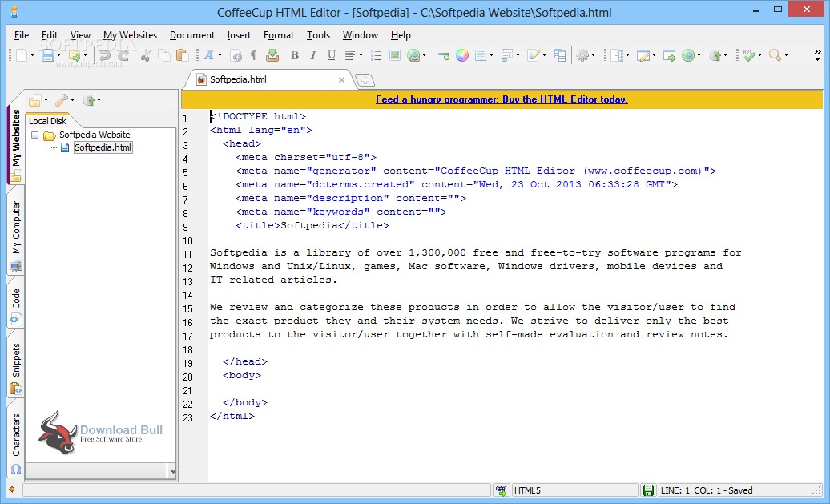Open the Edit menu
The height and width of the screenshot is (504, 830).
[x=50, y=35]
